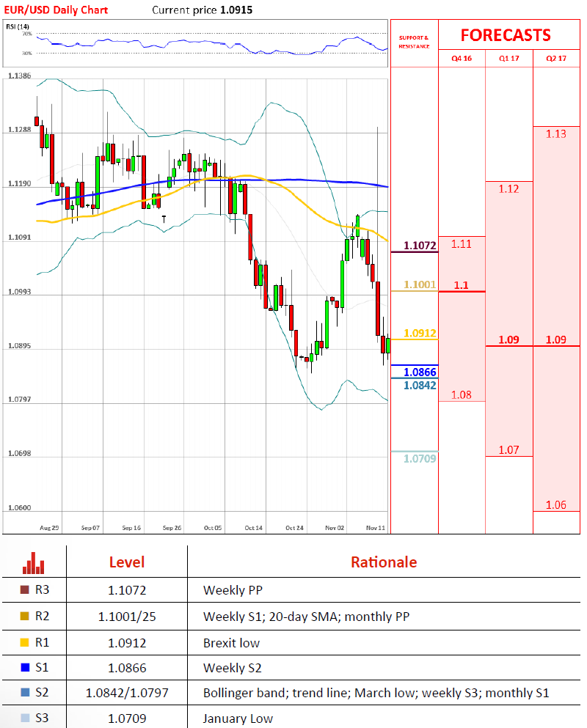
Task: Click the bold 1.1 forecast in Q4 16
Action: click(461, 285)
